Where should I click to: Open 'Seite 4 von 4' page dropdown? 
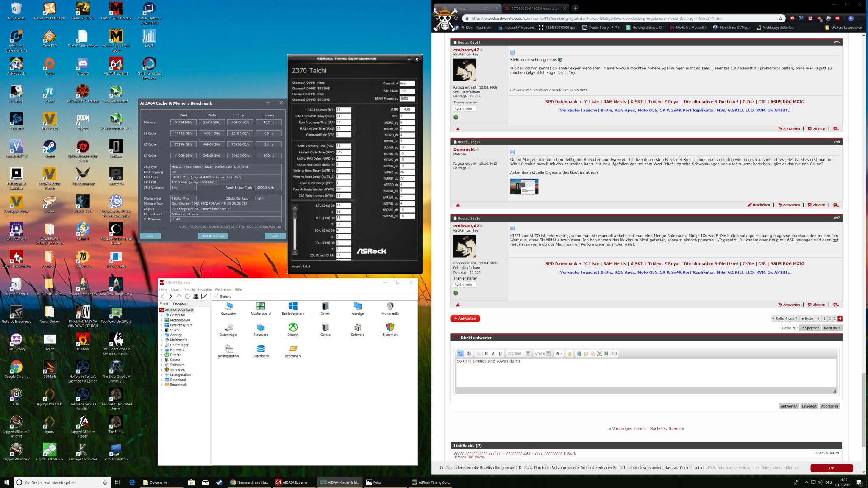point(785,319)
